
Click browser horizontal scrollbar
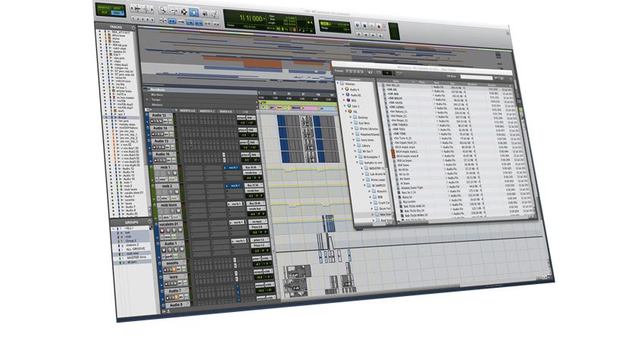click(466, 220)
